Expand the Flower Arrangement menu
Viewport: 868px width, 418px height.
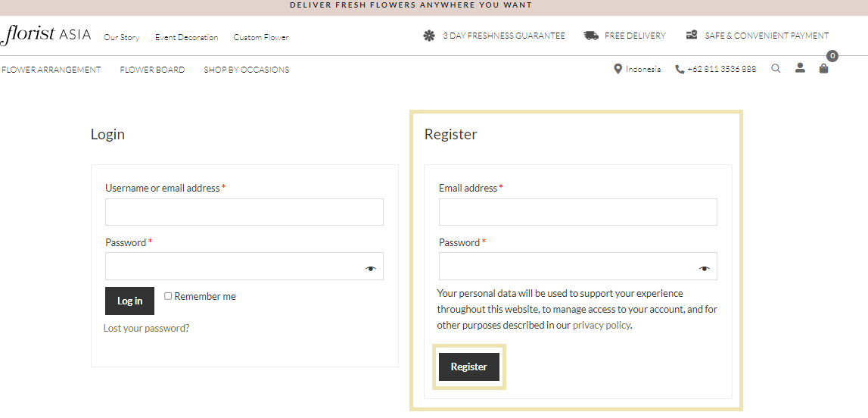51,70
